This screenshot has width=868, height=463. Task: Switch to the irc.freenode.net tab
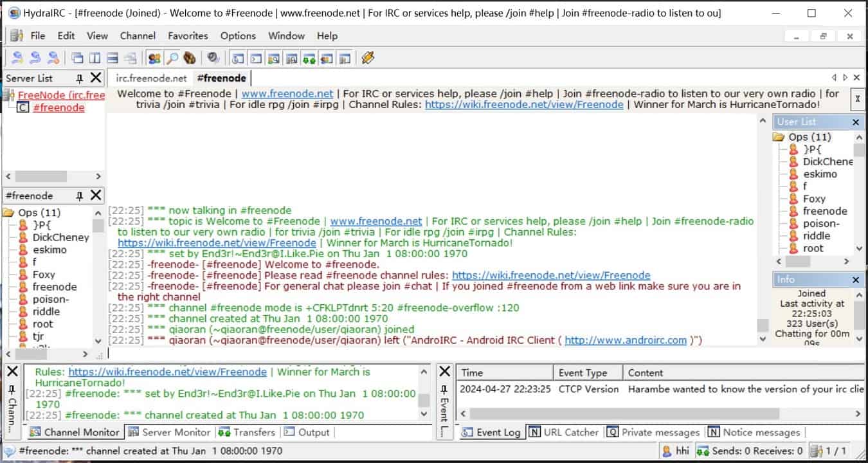(x=151, y=78)
